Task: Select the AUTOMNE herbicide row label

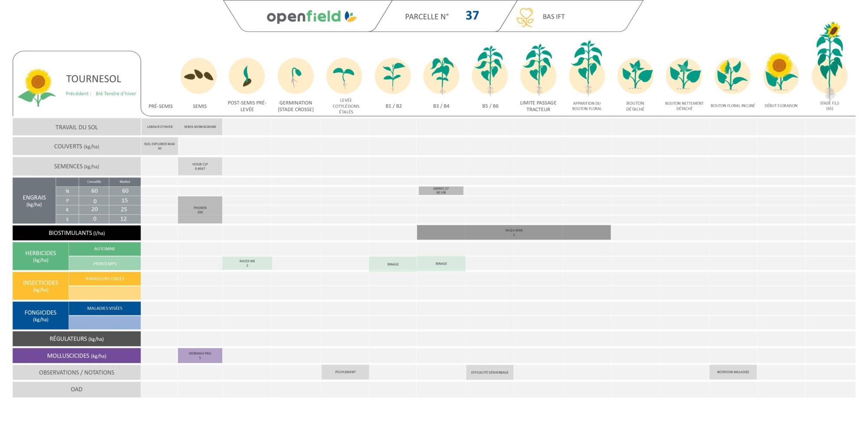Action: click(x=105, y=249)
